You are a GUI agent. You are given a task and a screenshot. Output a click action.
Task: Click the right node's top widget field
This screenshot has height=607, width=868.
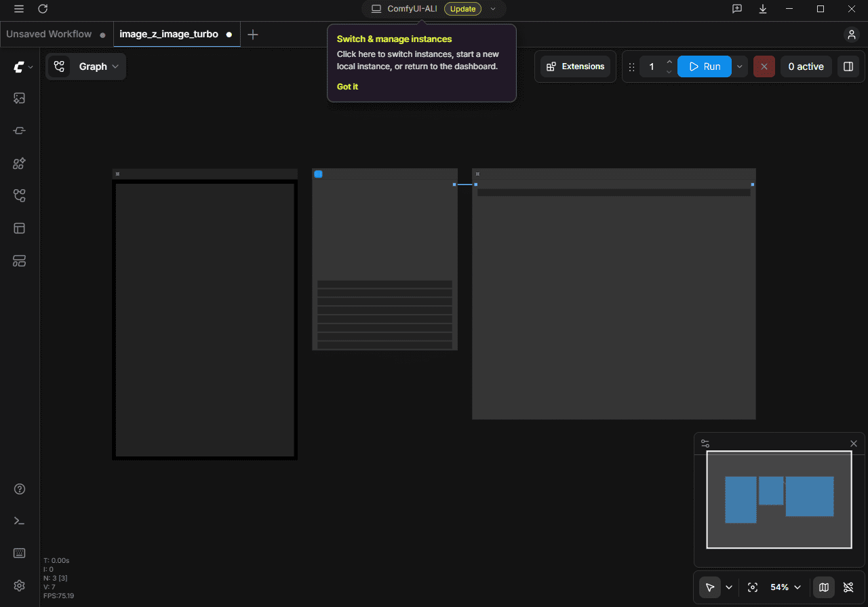[614, 193]
